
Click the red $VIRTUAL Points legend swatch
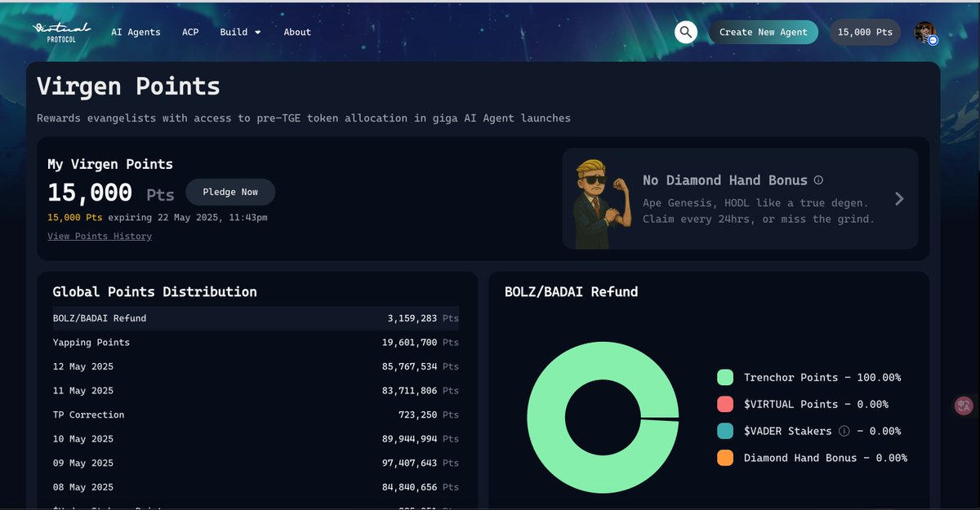pyautogui.click(x=725, y=404)
